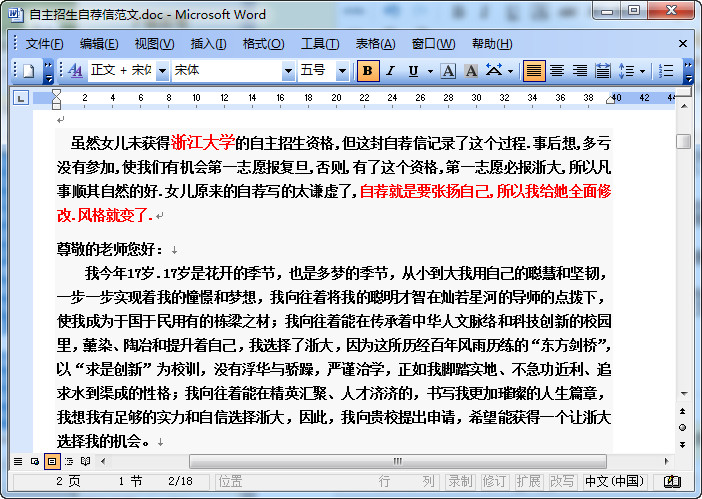This screenshot has width=702, height=499.
Task: Toggle 修订 track changes in status bar
Action: tap(495, 482)
